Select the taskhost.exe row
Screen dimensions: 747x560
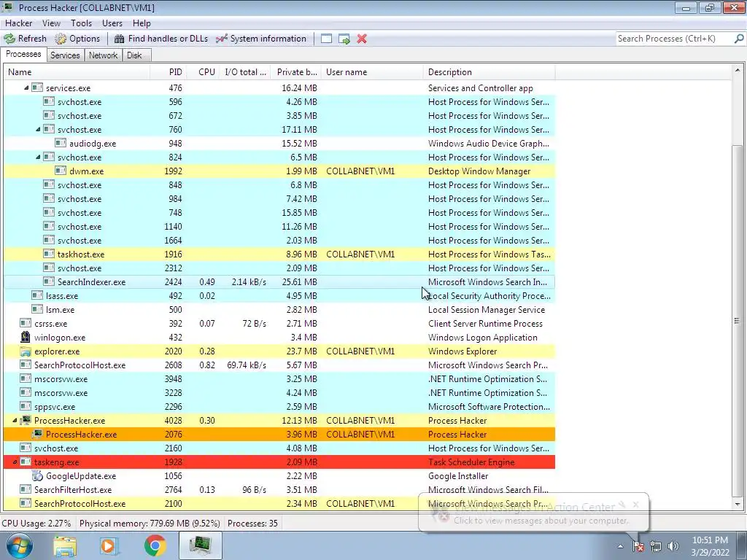279,254
